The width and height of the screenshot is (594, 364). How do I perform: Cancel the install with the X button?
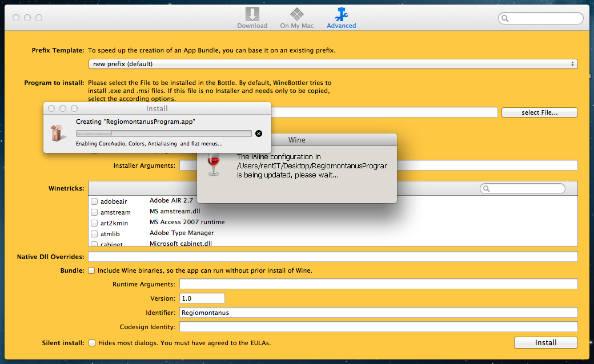click(x=259, y=134)
